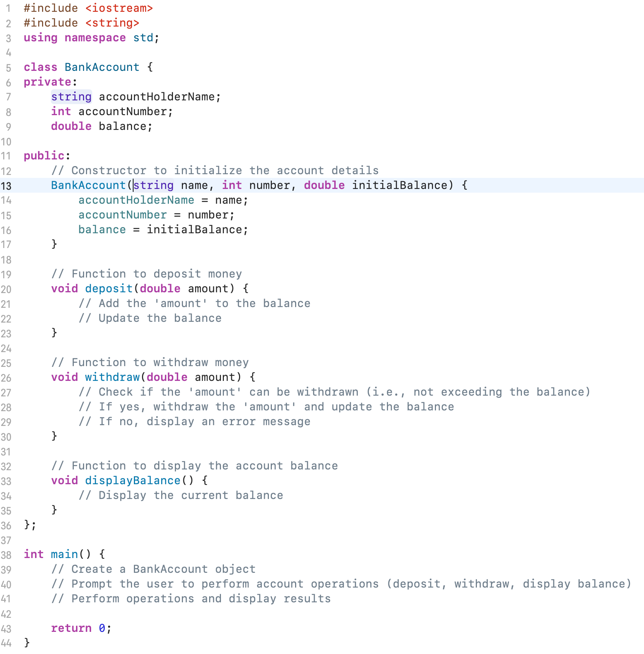The width and height of the screenshot is (644, 654).
Task: Click "accountNumber" in the number assignment
Action: (x=122, y=215)
